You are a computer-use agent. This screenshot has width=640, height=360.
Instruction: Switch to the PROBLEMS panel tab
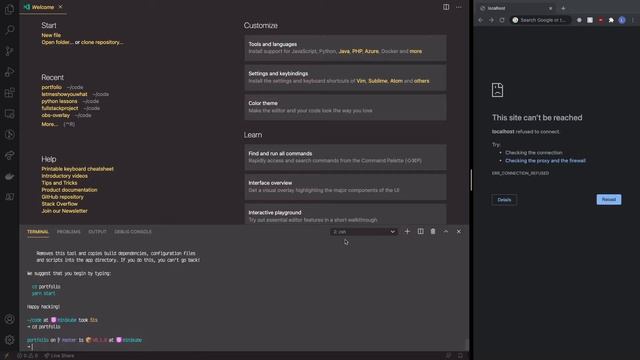pos(69,231)
